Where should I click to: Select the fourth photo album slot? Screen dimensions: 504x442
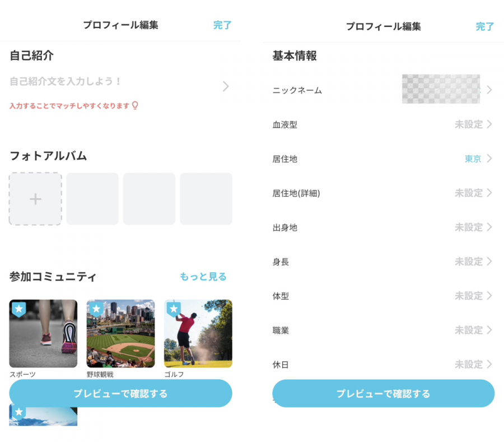206,199
